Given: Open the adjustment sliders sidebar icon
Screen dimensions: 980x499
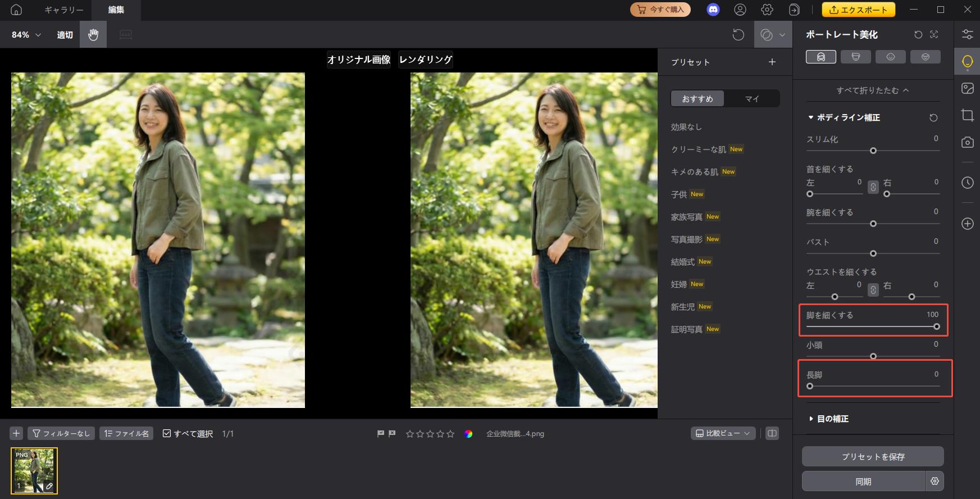Looking at the screenshot, I should (967, 34).
